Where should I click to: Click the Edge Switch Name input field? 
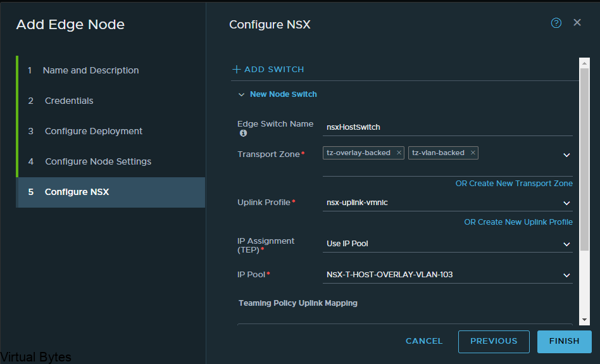pos(447,127)
